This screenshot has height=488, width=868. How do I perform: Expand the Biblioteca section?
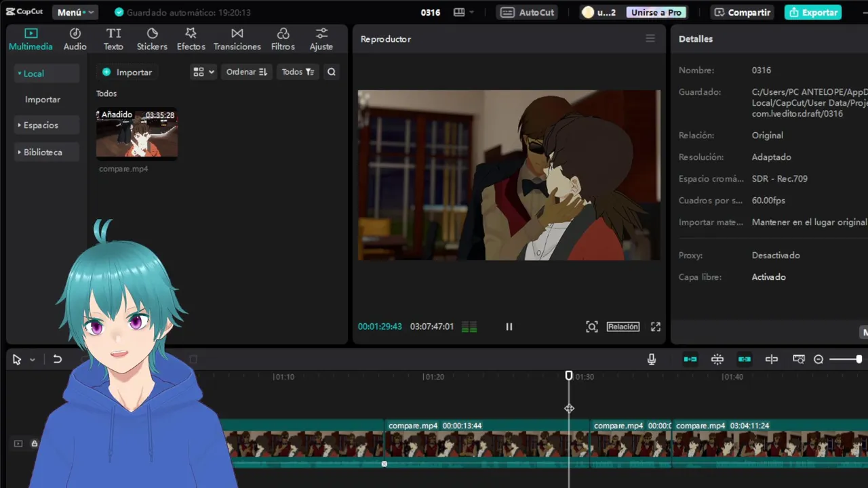pos(46,152)
